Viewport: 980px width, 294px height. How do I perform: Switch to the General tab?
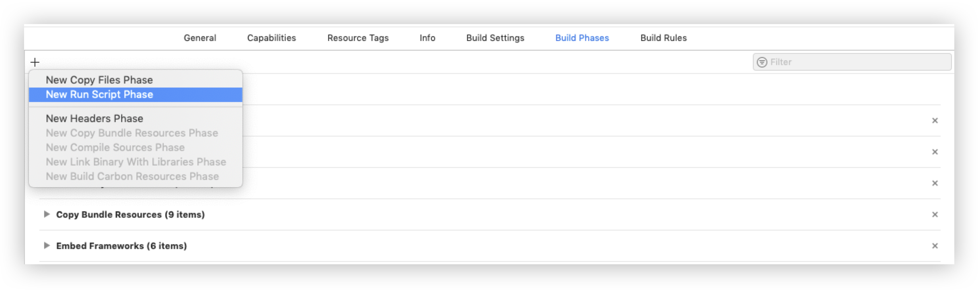(x=200, y=38)
